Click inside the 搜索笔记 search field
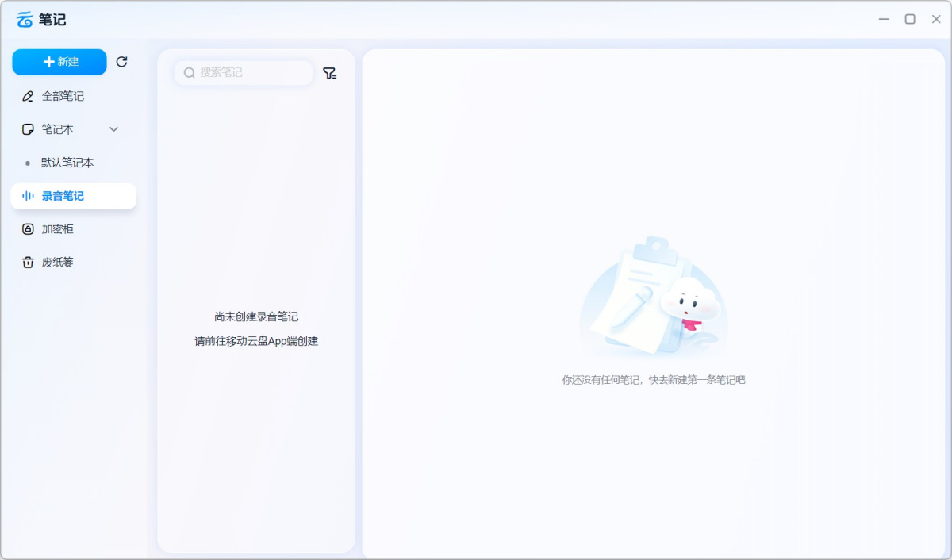 (x=242, y=72)
